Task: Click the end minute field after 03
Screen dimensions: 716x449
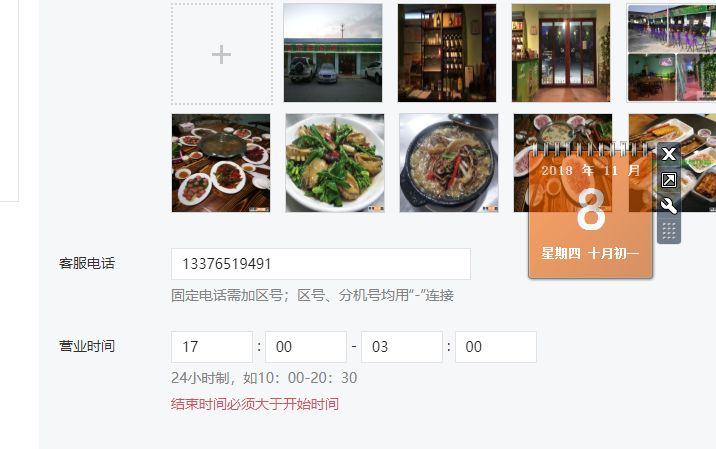Action: tap(496, 347)
